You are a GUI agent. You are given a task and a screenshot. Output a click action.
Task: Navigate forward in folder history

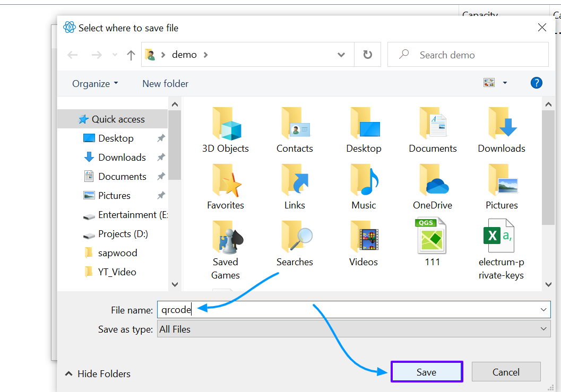point(97,55)
